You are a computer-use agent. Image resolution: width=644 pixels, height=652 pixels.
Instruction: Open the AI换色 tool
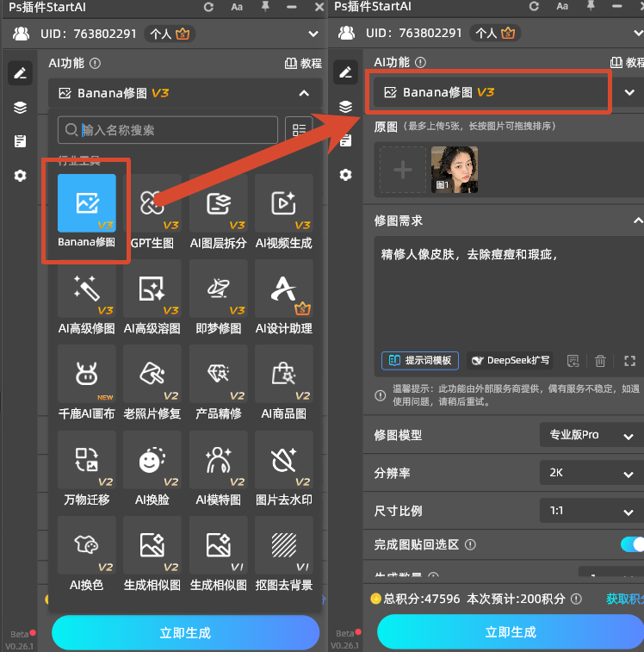click(86, 544)
